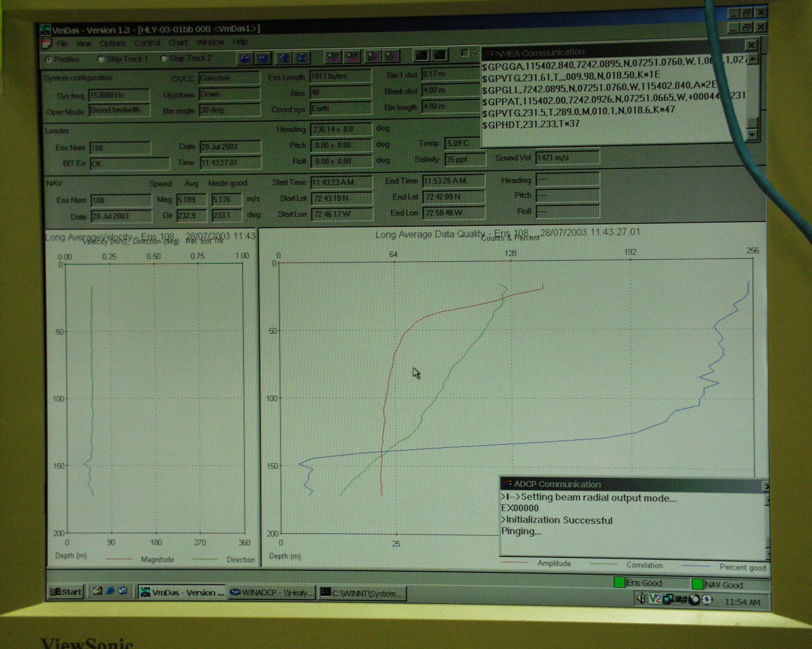812x649 pixels.
Task: Close the NMEA Communication window
Action: 751,46
